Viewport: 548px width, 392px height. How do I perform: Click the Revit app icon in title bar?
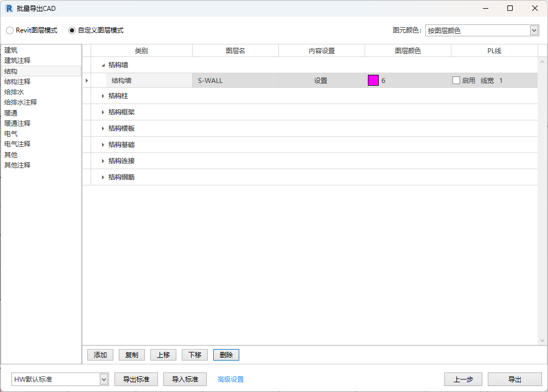[9, 8]
